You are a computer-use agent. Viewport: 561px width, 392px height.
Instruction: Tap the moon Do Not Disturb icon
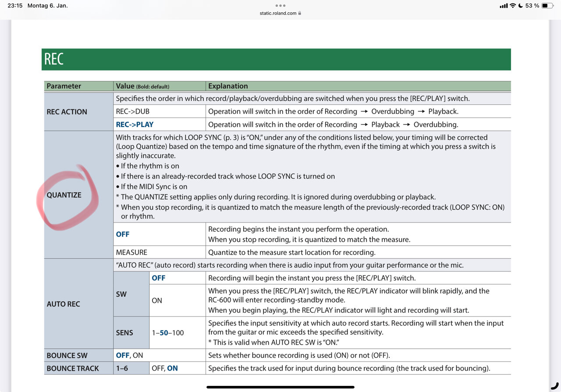(x=521, y=6)
